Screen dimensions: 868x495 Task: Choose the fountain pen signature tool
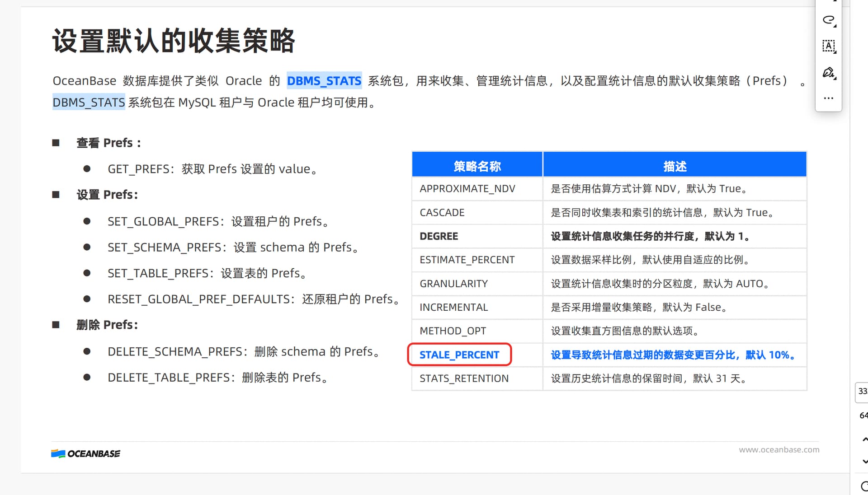click(828, 72)
